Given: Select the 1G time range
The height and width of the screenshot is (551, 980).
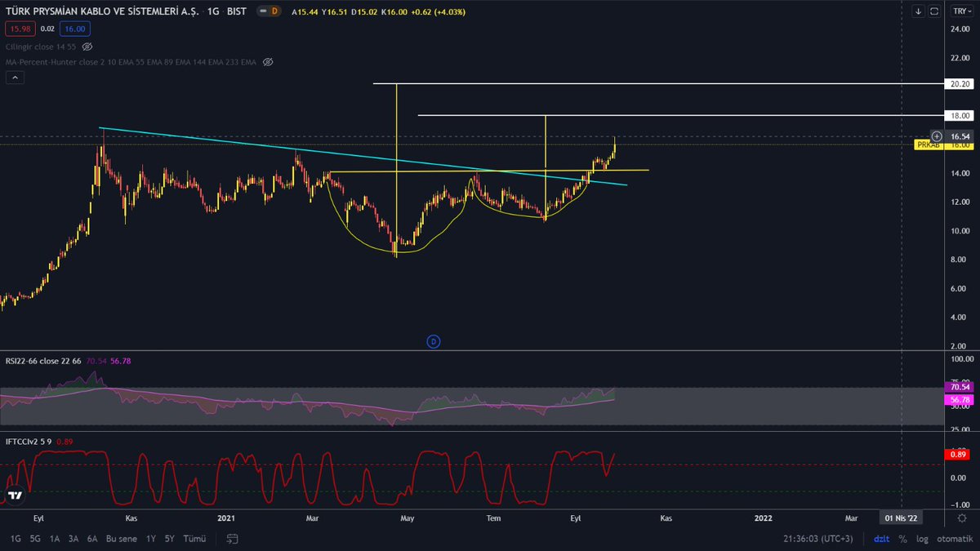Looking at the screenshot, I should (x=16, y=539).
